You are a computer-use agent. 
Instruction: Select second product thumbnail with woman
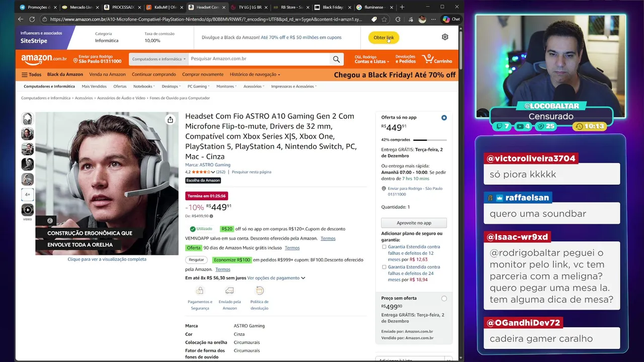click(x=27, y=134)
